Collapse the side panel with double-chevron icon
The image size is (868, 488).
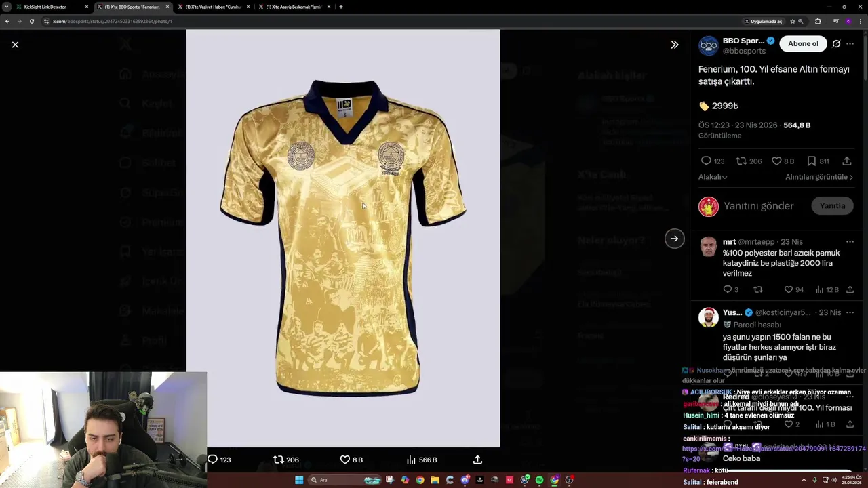(x=674, y=45)
